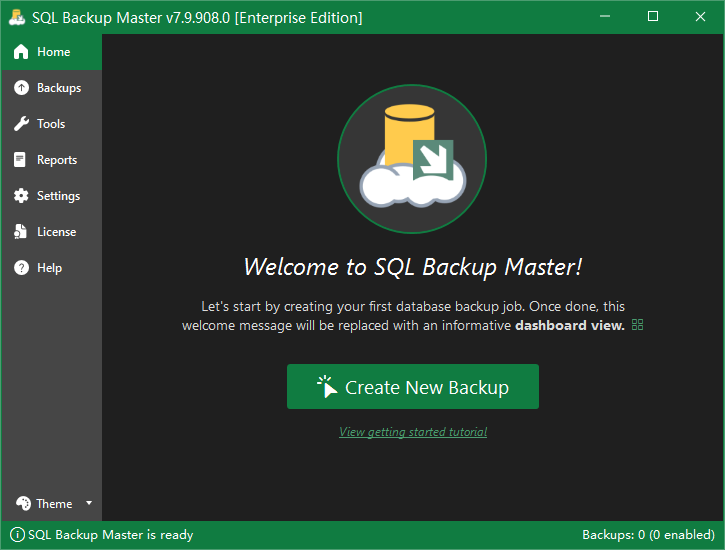Open the Settings section label

pos(58,196)
